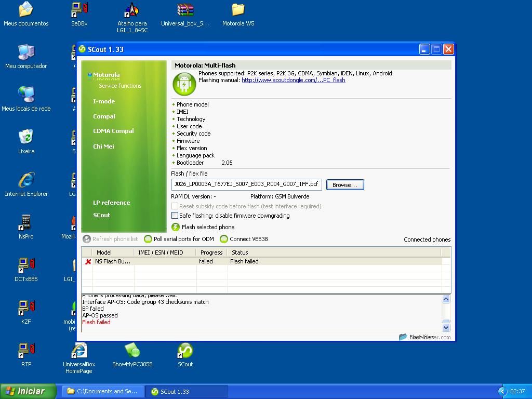This screenshot has height=399, width=532.
Task: Click Flash selected phone label
Action: [208, 227]
